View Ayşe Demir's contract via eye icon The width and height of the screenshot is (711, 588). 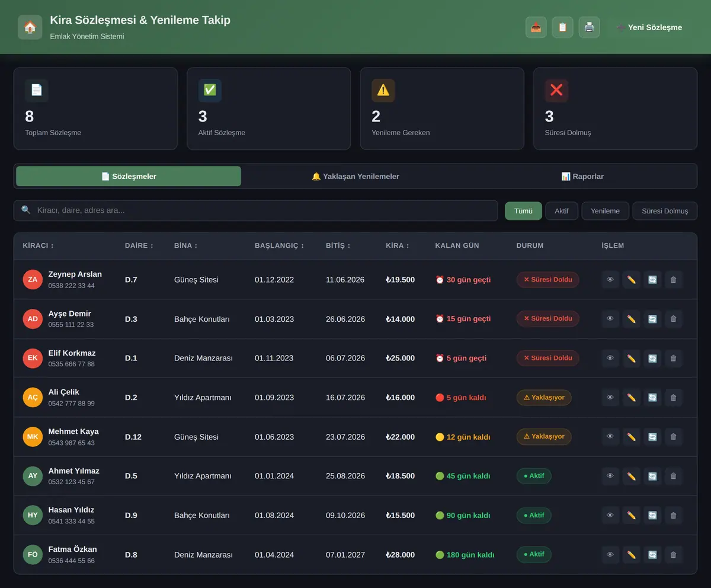tap(610, 319)
